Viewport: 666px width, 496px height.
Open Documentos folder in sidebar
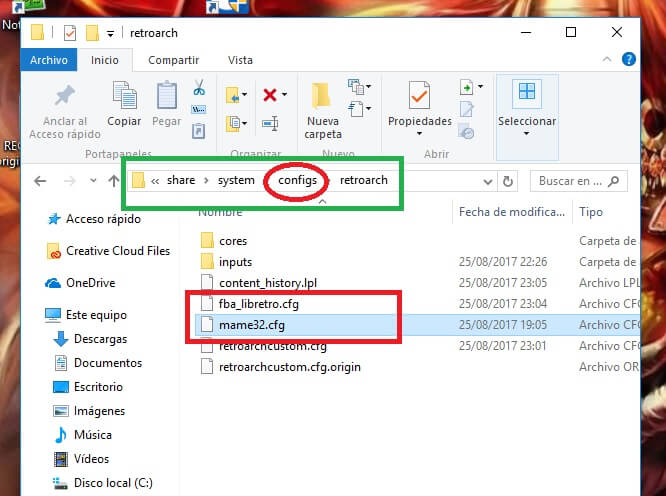[x=108, y=363]
